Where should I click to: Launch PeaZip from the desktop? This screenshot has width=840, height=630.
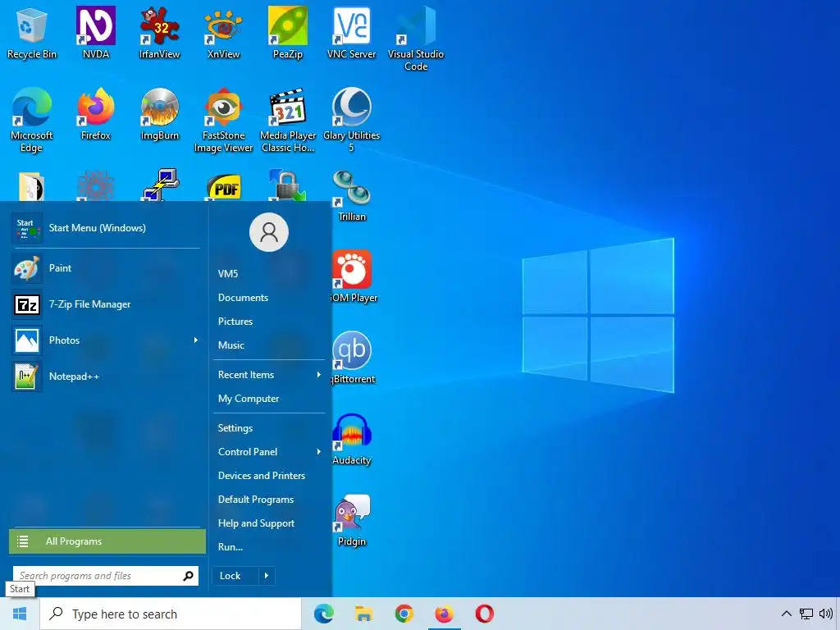[x=288, y=32]
